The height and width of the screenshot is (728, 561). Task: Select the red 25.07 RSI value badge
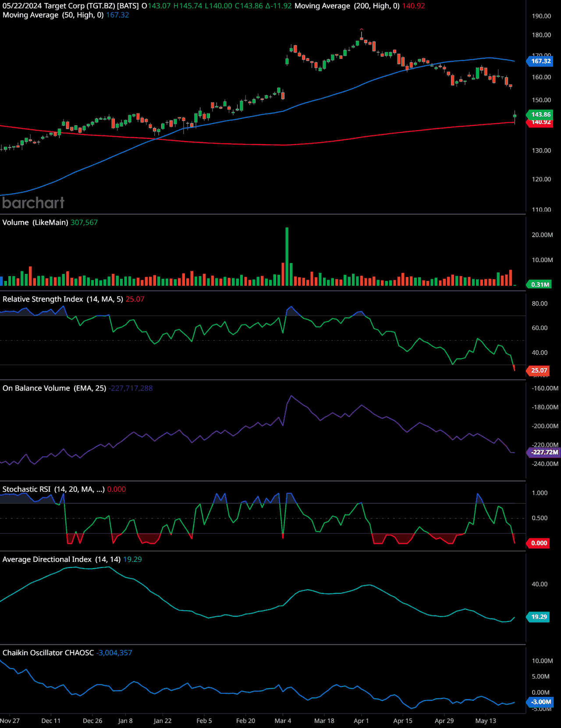pos(539,370)
